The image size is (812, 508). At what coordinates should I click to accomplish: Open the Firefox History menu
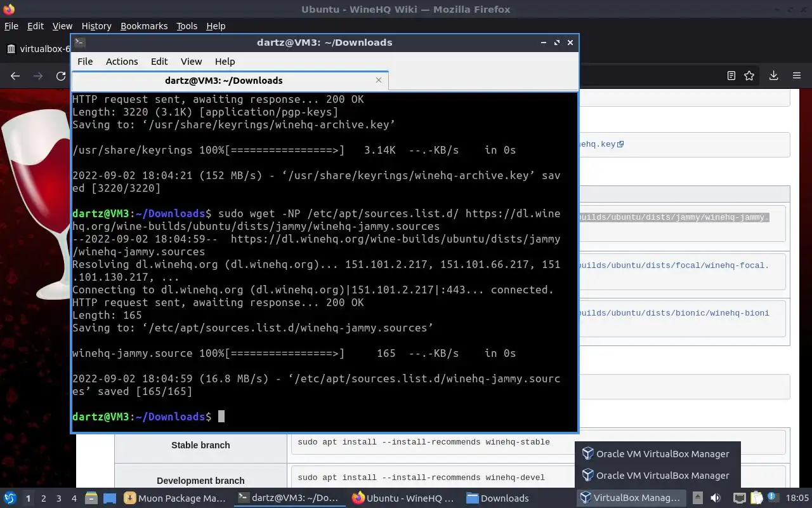pyautogui.click(x=96, y=26)
